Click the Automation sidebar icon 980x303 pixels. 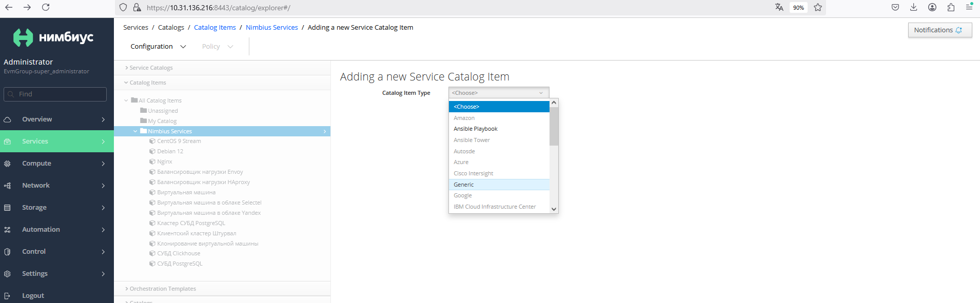click(x=7, y=230)
